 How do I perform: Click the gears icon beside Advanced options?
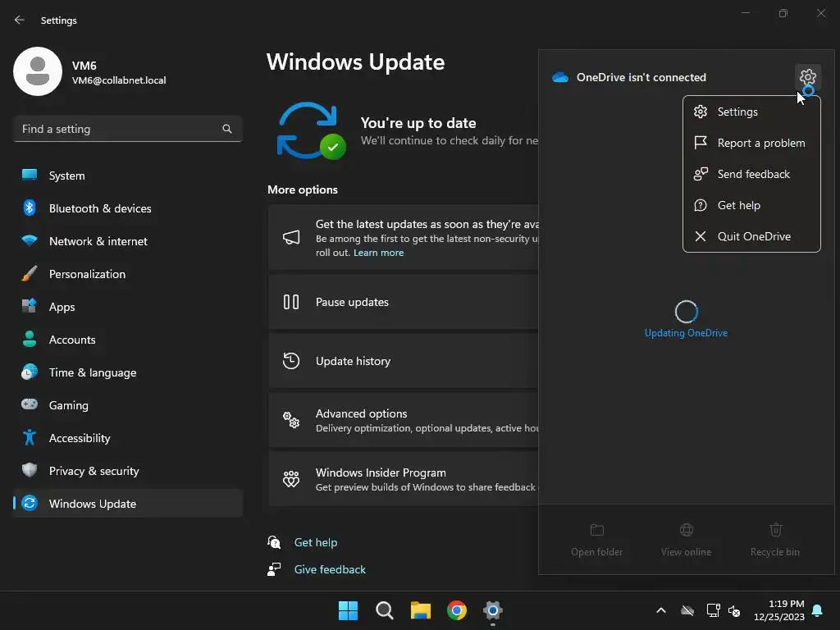click(x=291, y=420)
